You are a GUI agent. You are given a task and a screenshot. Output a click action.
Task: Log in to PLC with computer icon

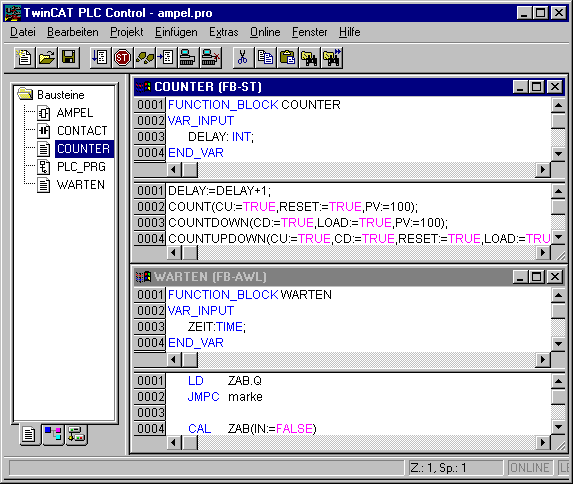[x=188, y=58]
